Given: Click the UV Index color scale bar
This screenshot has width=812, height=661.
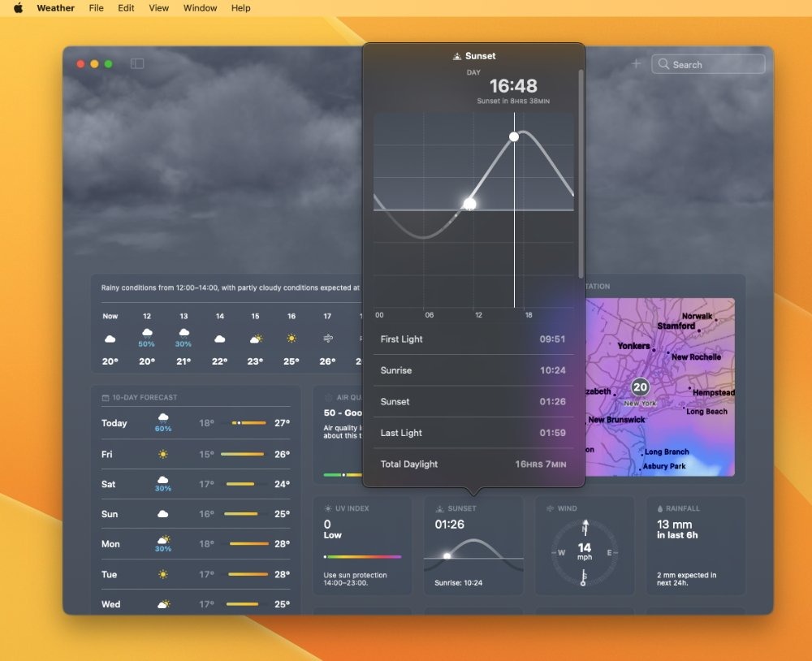Looking at the screenshot, I should pyautogui.click(x=362, y=558).
